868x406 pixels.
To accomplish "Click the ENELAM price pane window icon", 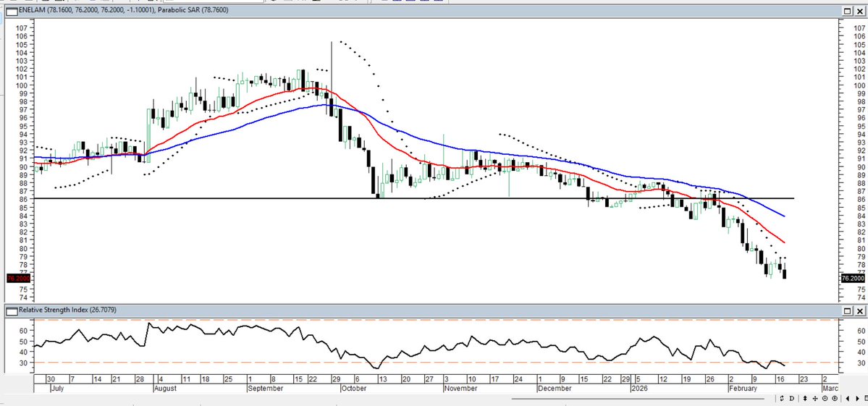I will pos(11,11).
